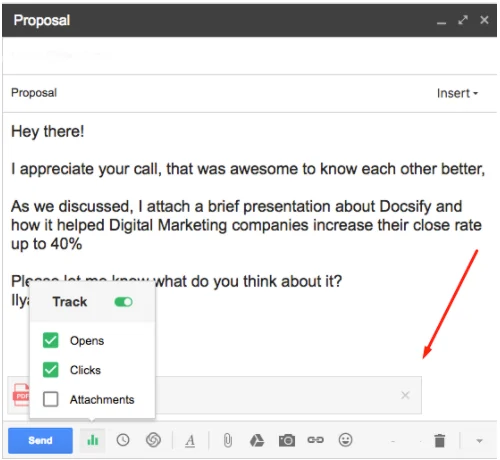The width and height of the screenshot is (500, 460).
Task: Click the Proposal subject field
Action: (220, 93)
